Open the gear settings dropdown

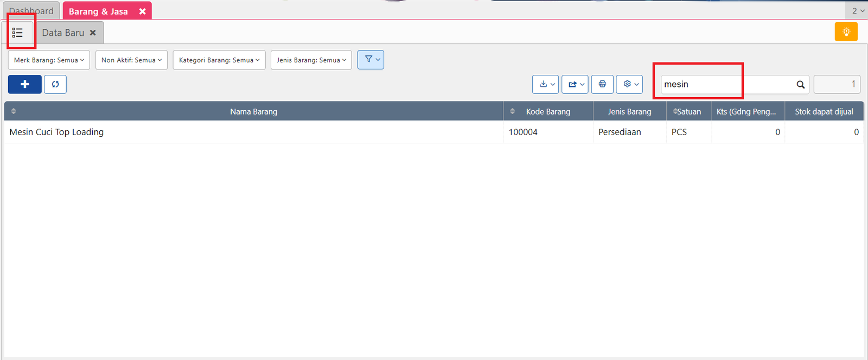[x=629, y=84]
